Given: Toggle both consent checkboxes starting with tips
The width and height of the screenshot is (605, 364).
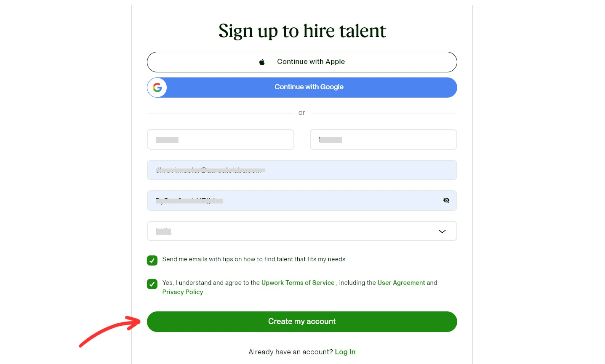Looking at the screenshot, I should [152, 260].
